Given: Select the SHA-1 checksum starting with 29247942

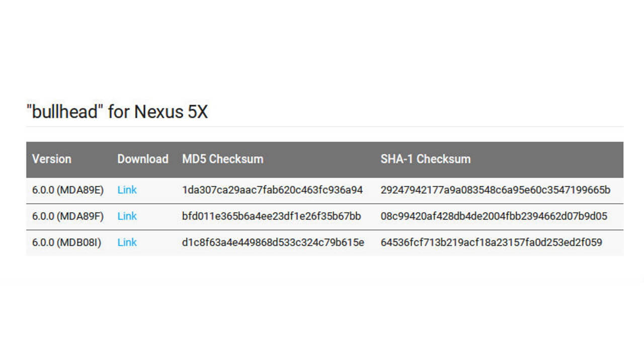Looking at the screenshot, I should [495, 190].
